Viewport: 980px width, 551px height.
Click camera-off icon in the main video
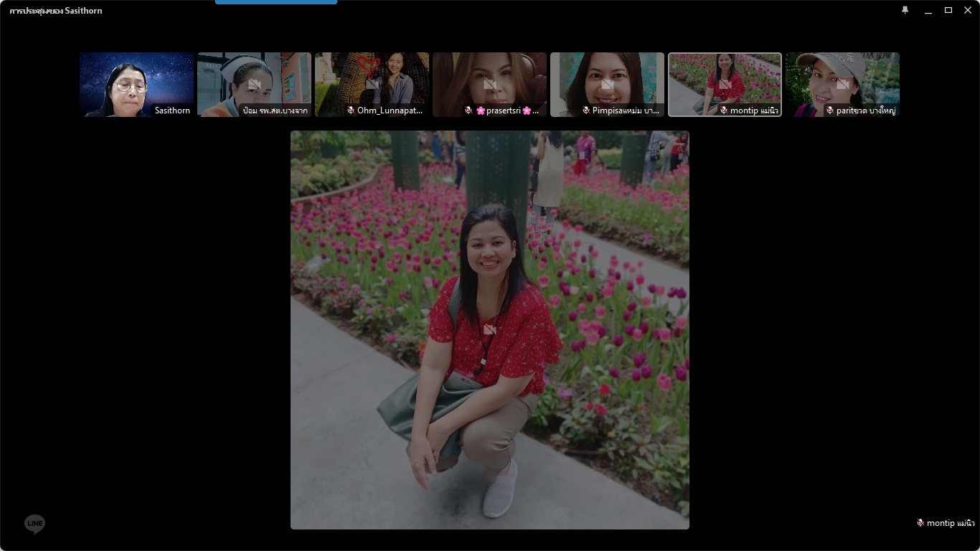click(x=489, y=329)
